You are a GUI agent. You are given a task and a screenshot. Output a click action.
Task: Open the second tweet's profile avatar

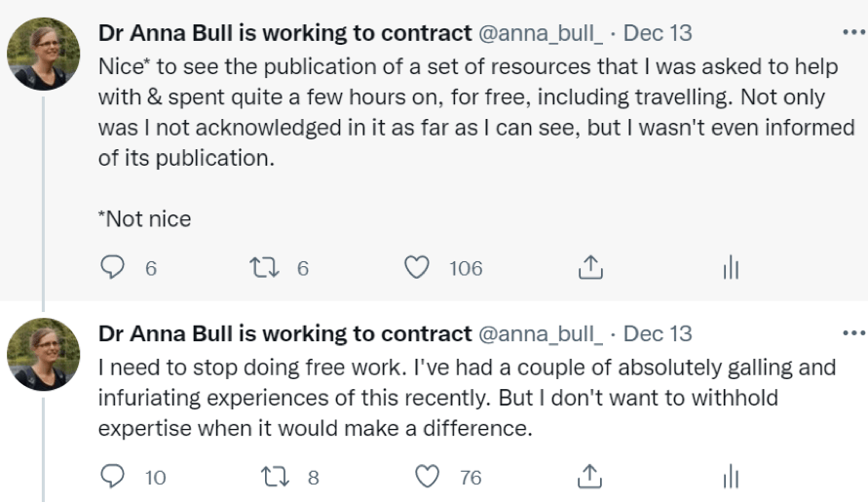click(43, 354)
